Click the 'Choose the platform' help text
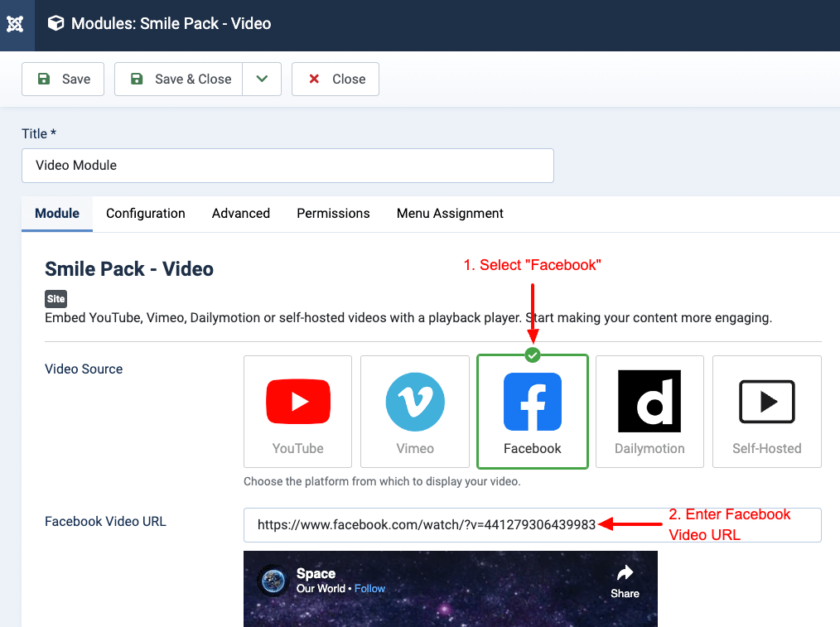The height and width of the screenshot is (627, 840). point(382,481)
